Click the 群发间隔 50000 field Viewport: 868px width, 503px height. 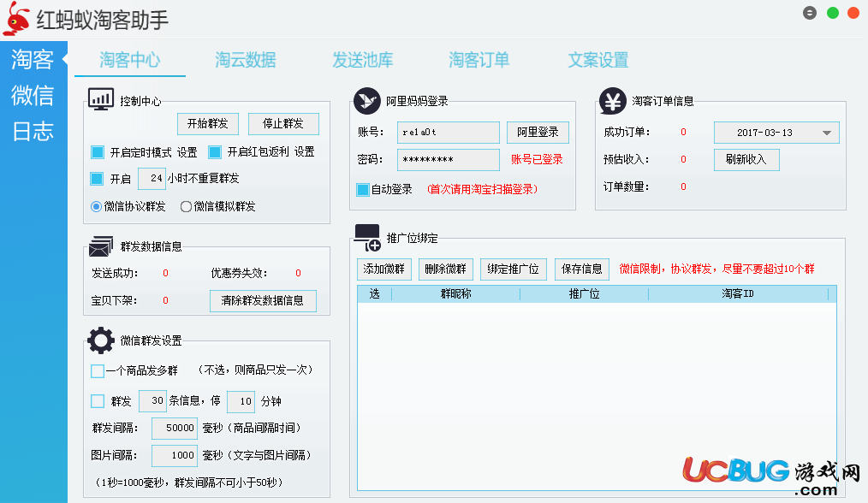coord(174,429)
